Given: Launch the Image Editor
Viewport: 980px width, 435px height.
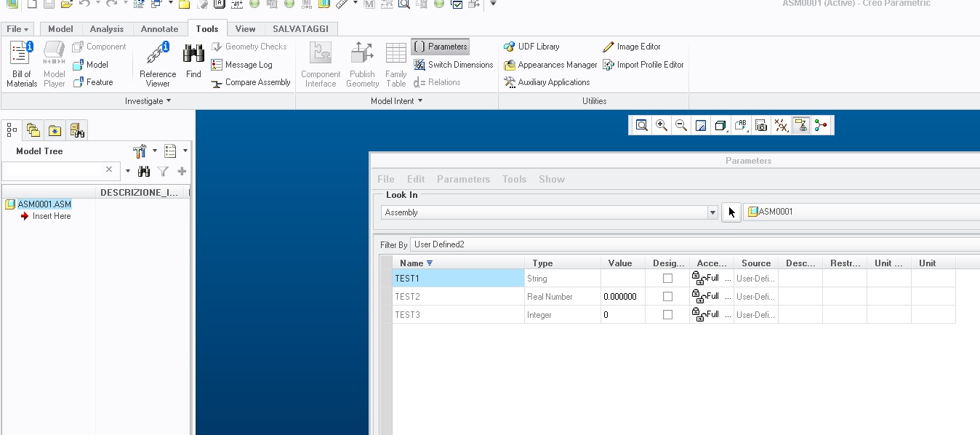Looking at the screenshot, I should tap(632, 47).
